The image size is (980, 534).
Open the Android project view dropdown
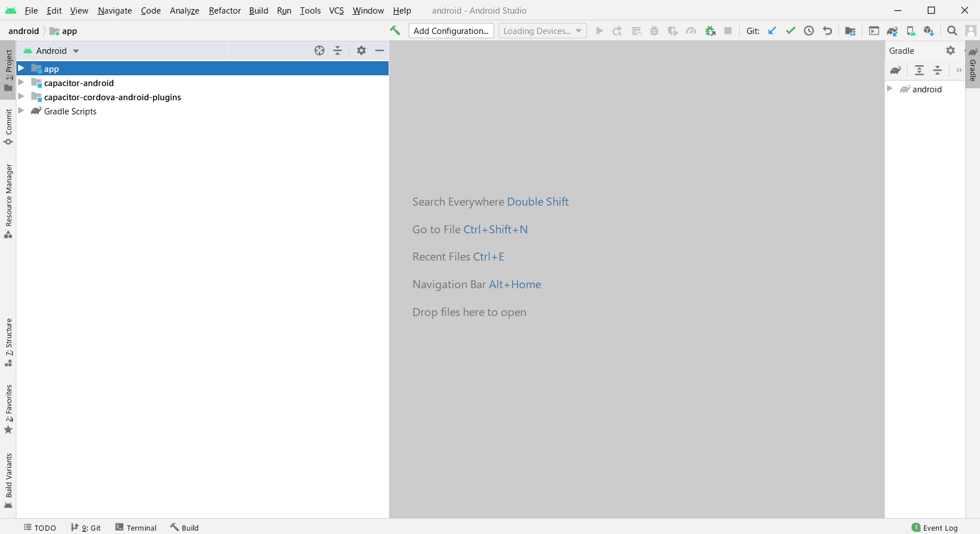click(51, 50)
